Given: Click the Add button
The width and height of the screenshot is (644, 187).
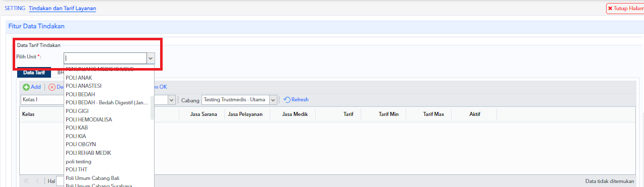Looking at the screenshot, I should [x=32, y=87].
